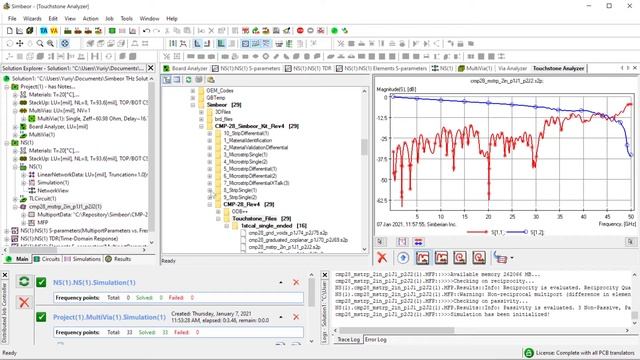Click the green license status icon
Viewport: 640px width, 360px height.
click(x=529, y=353)
